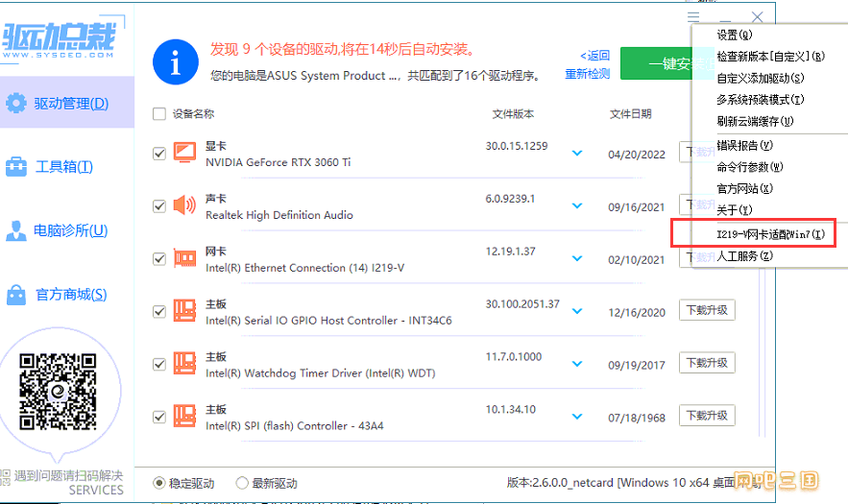Click the date 09/16/2021
Viewport: 848px width, 504px height.
tap(637, 207)
